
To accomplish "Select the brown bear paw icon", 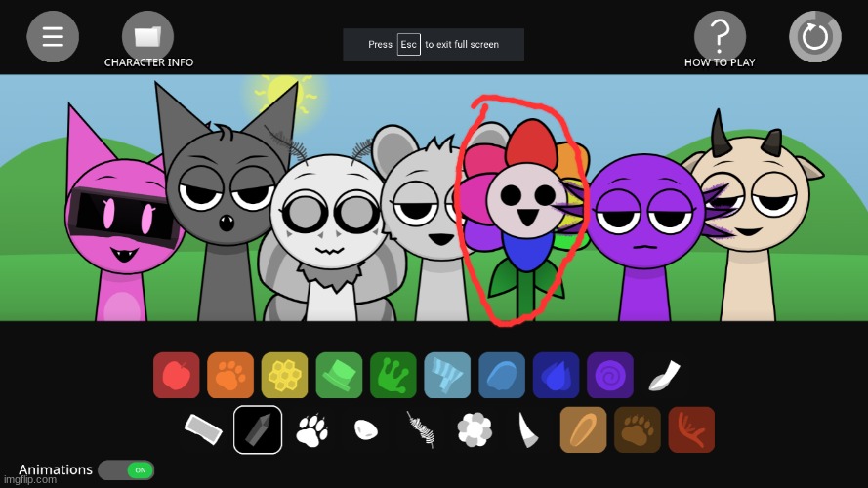I will click(x=638, y=429).
